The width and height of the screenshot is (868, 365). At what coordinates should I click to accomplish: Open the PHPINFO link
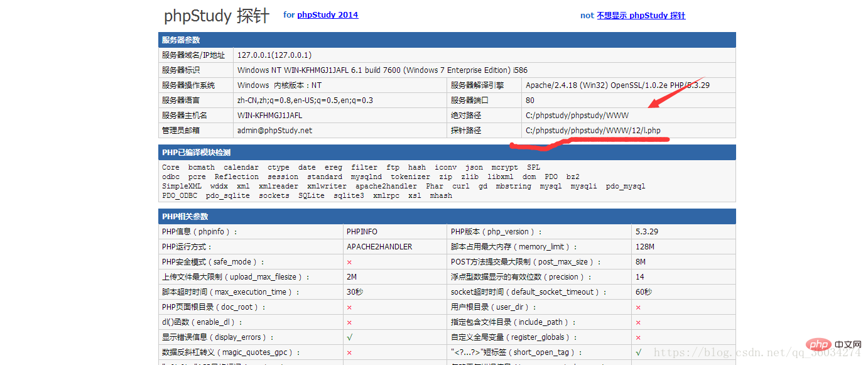pos(362,232)
